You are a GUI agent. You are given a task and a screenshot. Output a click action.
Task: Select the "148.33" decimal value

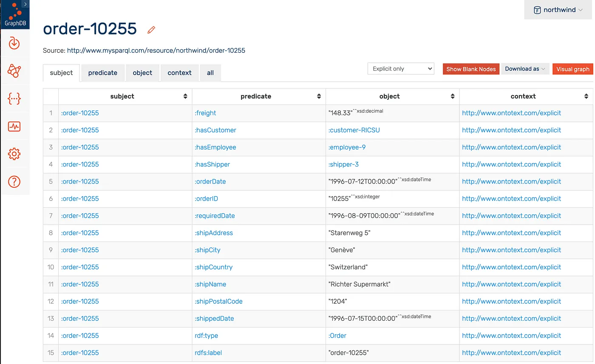point(341,113)
